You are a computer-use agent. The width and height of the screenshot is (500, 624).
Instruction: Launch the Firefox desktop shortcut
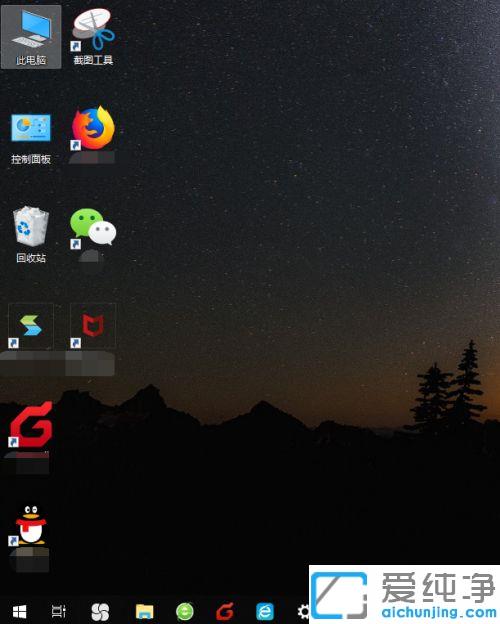(x=93, y=128)
